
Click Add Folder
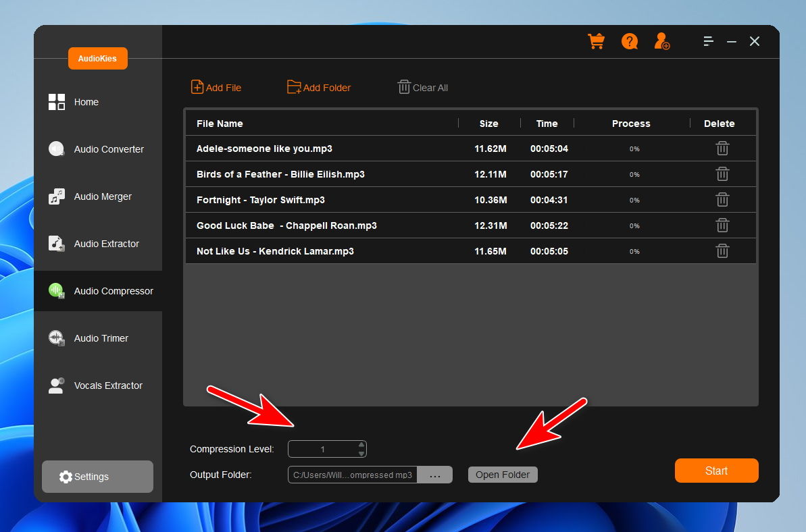click(x=319, y=87)
